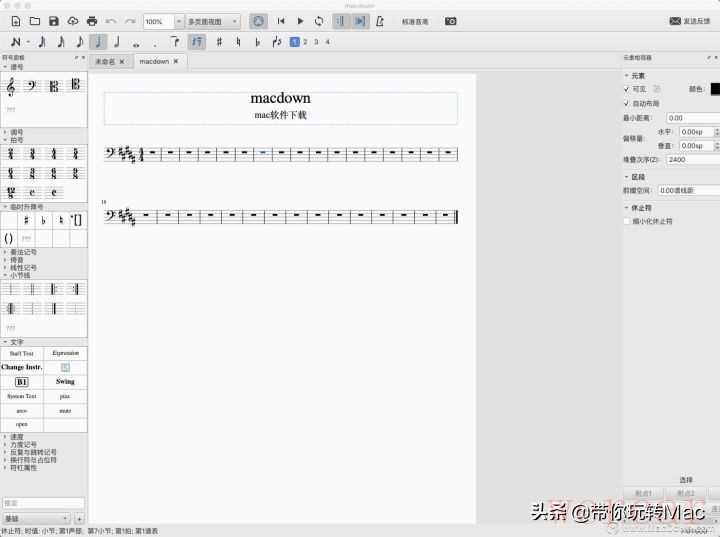Image resolution: width=720 pixels, height=537 pixels.
Task: Toggle the 可见 (visible) checkbox
Action: pos(627,89)
